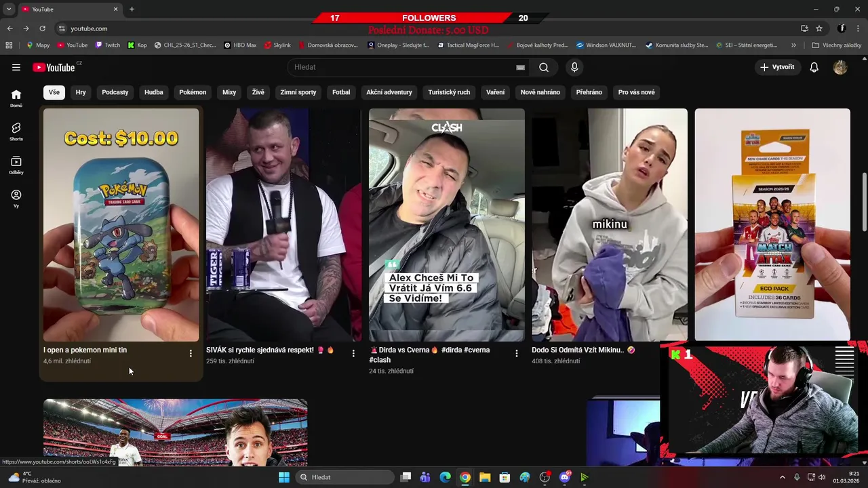Go forward in browser history

click(x=26, y=28)
